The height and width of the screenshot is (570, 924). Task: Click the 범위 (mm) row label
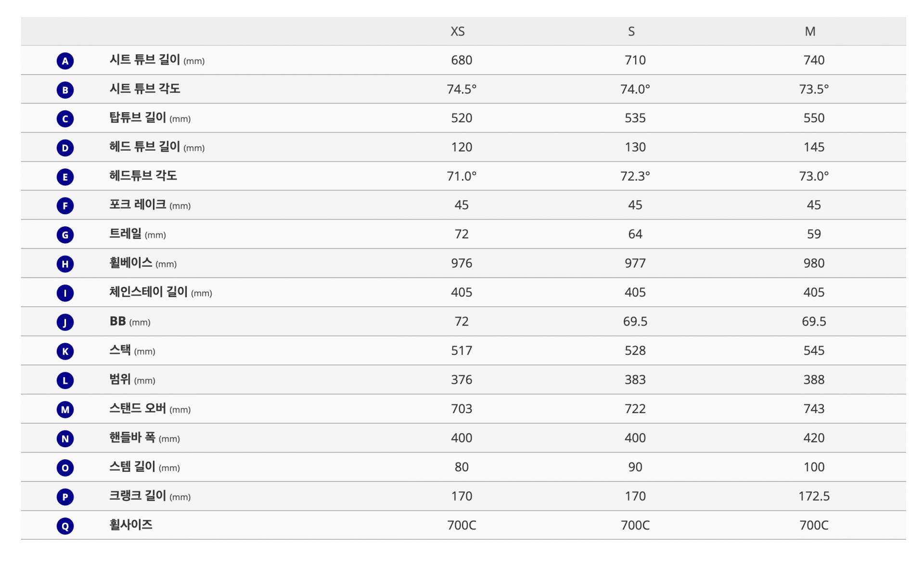132,379
